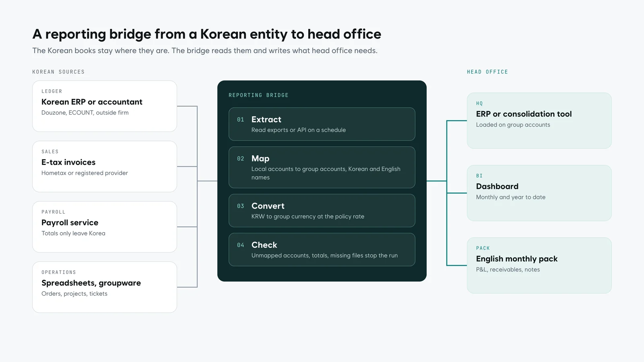This screenshot has width=644, height=362.
Task: Click the 'BI' card label
Action: point(479,176)
